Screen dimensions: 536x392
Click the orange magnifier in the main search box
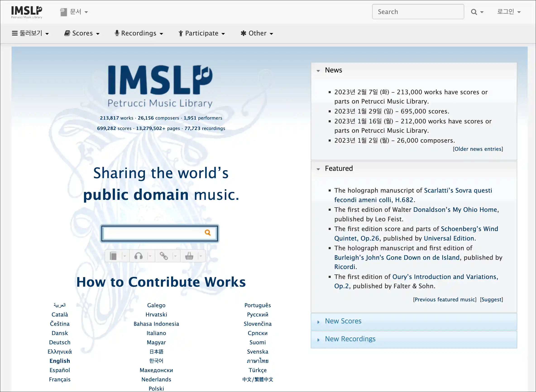(208, 233)
